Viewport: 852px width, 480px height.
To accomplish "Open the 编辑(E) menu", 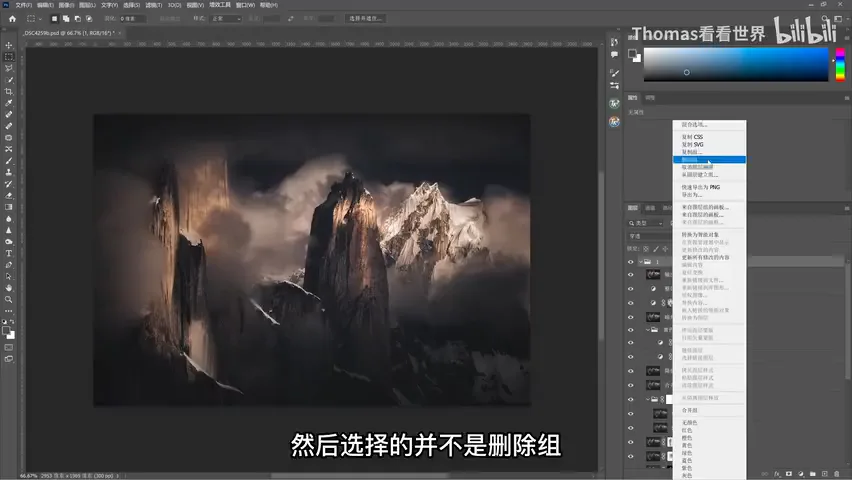I will coord(45,5).
